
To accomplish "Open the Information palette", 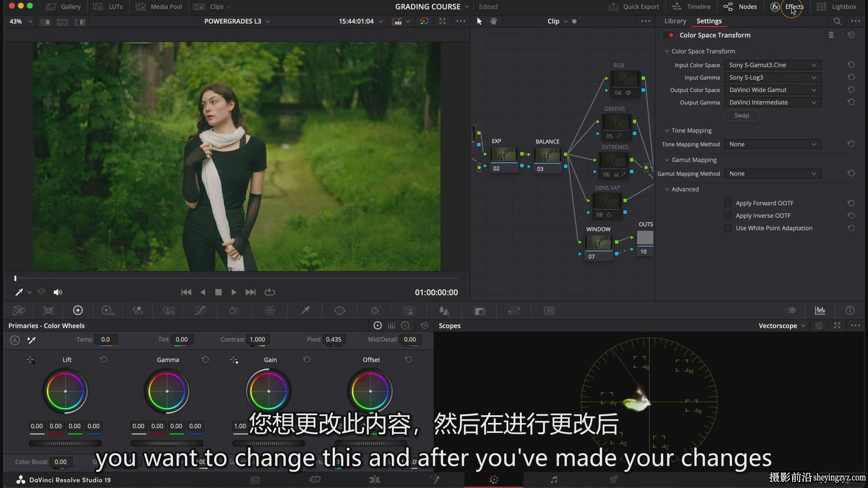I will click(x=850, y=310).
